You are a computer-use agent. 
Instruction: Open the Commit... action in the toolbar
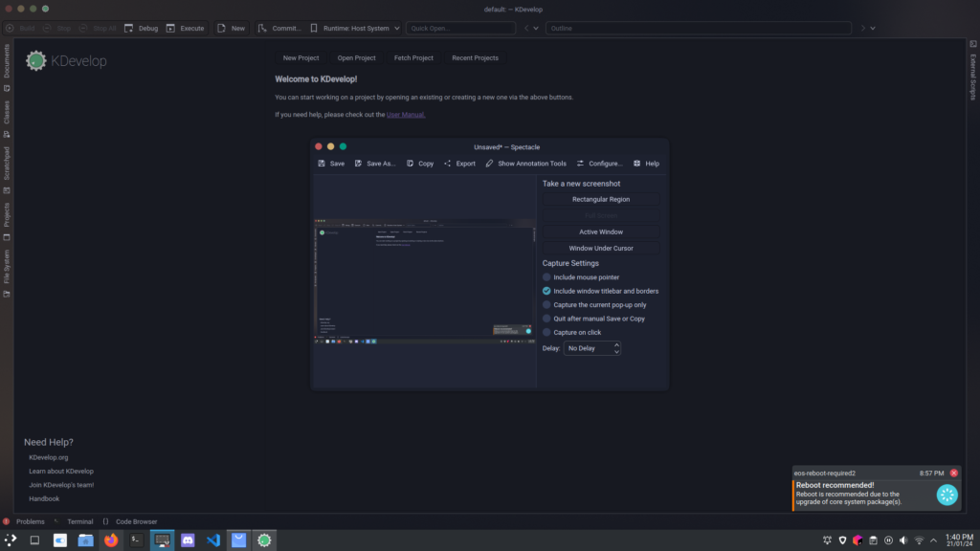click(279, 28)
